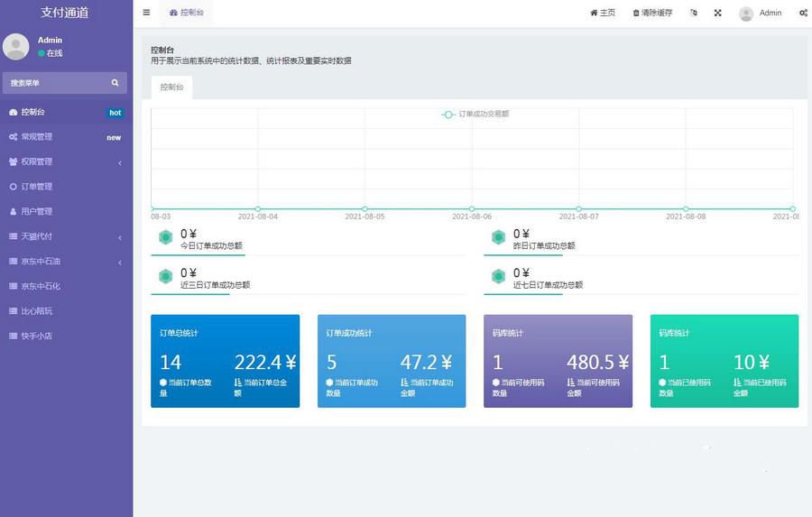
Task: Open the Admin user dropdown in the top bar
Action: [761, 14]
